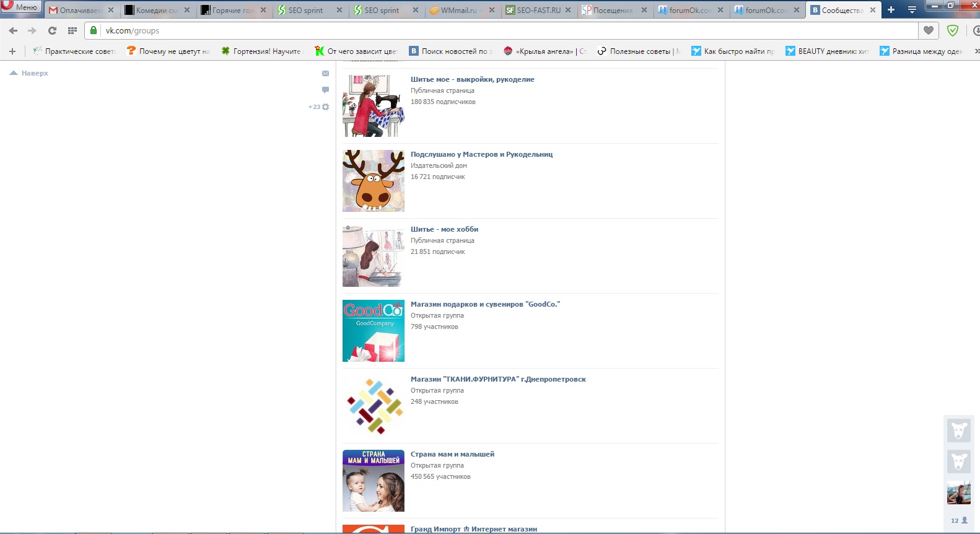Click the green shield icon
This screenshot has height=534, width=980.
point(953,30)
